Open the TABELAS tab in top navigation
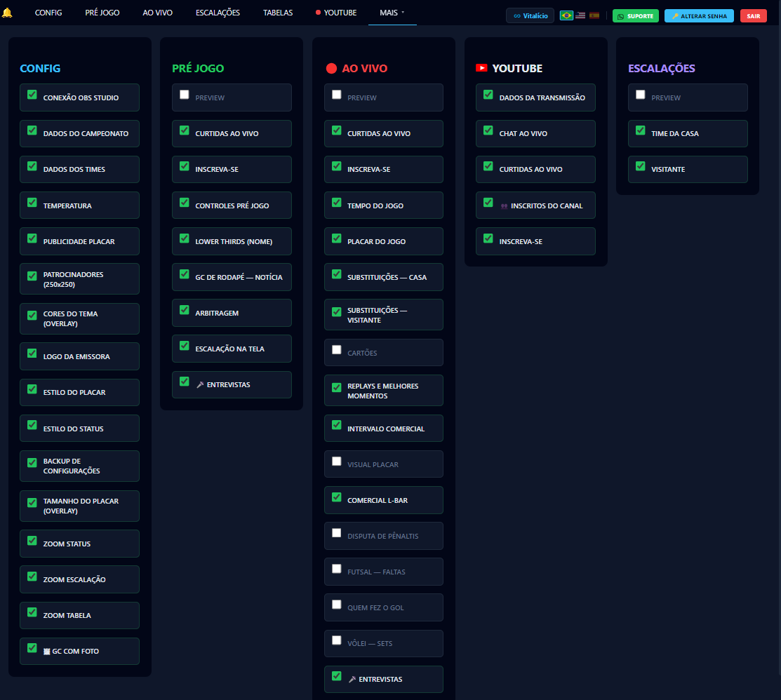 click(278, 13)
